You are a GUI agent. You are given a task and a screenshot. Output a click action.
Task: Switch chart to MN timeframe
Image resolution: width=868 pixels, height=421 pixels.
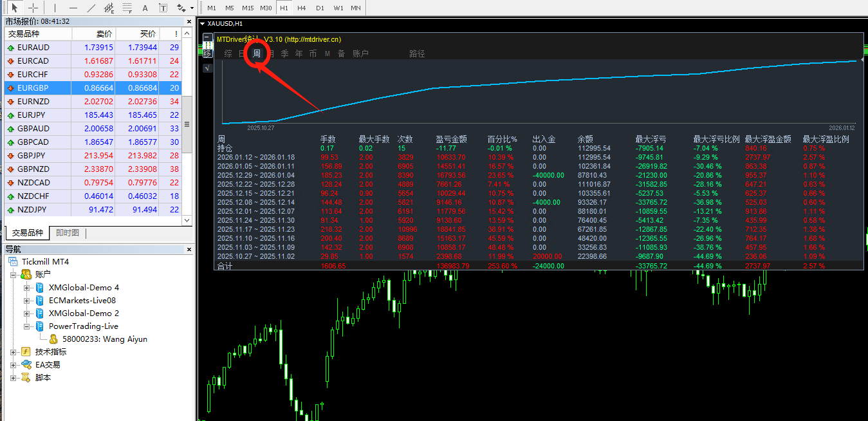pos(356,8)
